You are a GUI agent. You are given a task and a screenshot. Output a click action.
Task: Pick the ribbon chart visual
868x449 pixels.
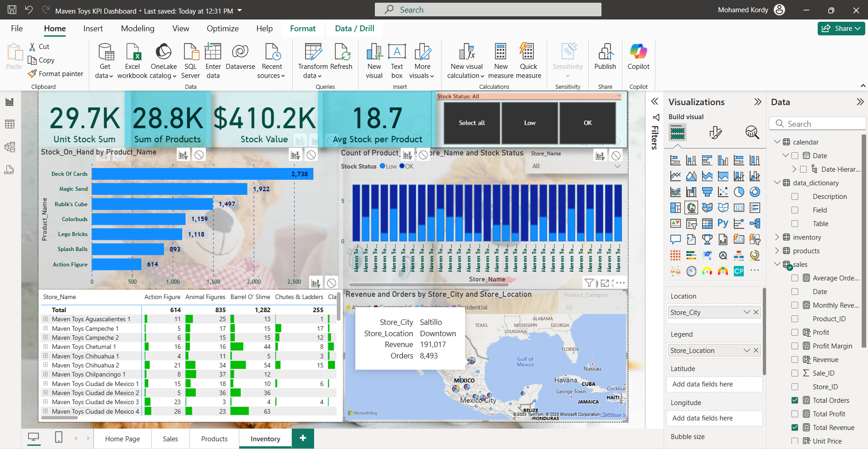point(675,192)
